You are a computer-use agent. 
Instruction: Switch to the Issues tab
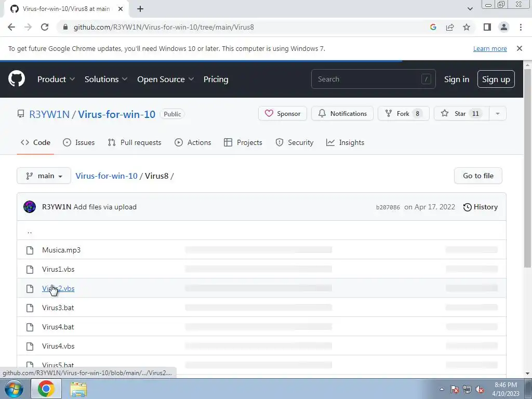pos(79,142)
